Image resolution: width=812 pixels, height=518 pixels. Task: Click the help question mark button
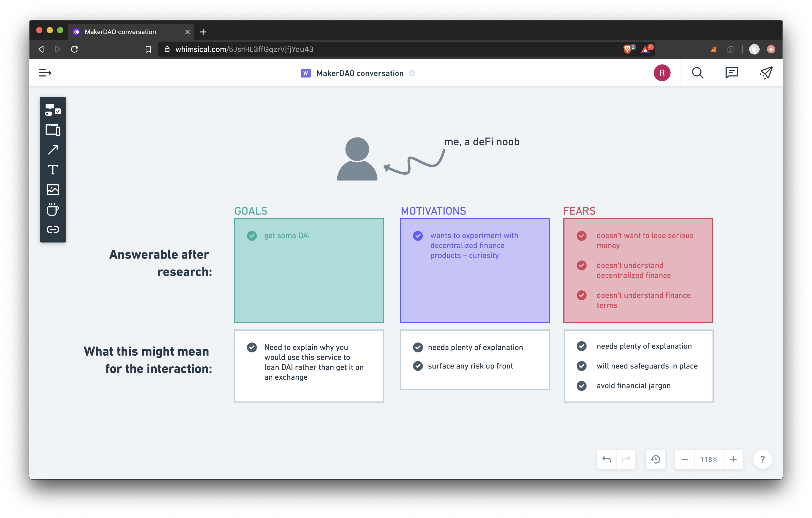tap(762, 459)
